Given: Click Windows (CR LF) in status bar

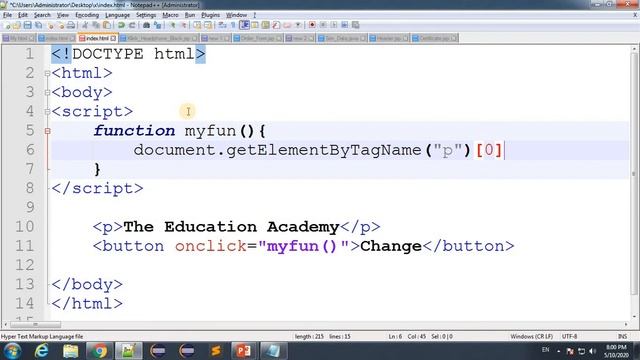Looking at the screenshot, I should point(531,336).
